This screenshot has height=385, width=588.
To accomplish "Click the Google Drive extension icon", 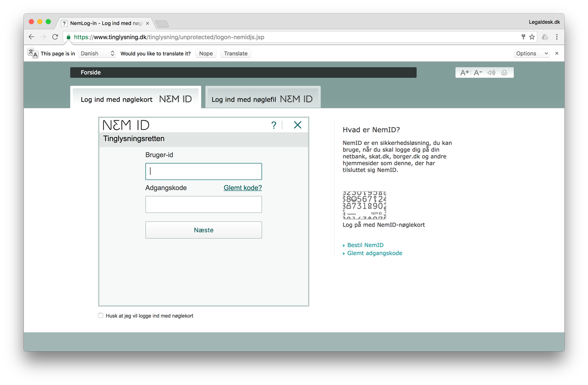I will pos(545,37).
